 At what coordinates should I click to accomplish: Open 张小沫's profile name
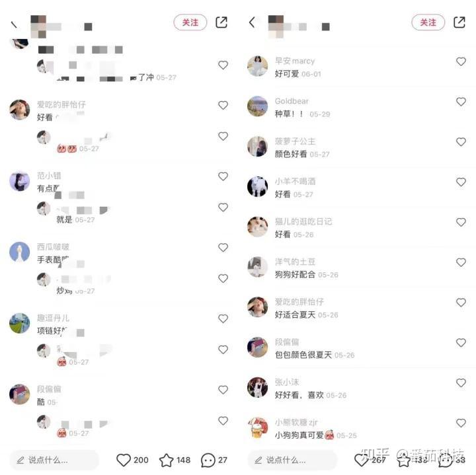tap(287, 382)
